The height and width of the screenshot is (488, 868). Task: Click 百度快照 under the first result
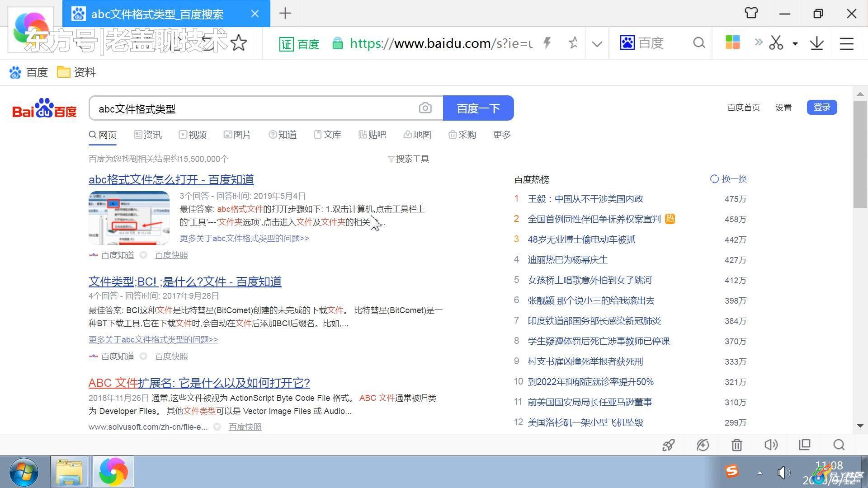click(171, 255)
